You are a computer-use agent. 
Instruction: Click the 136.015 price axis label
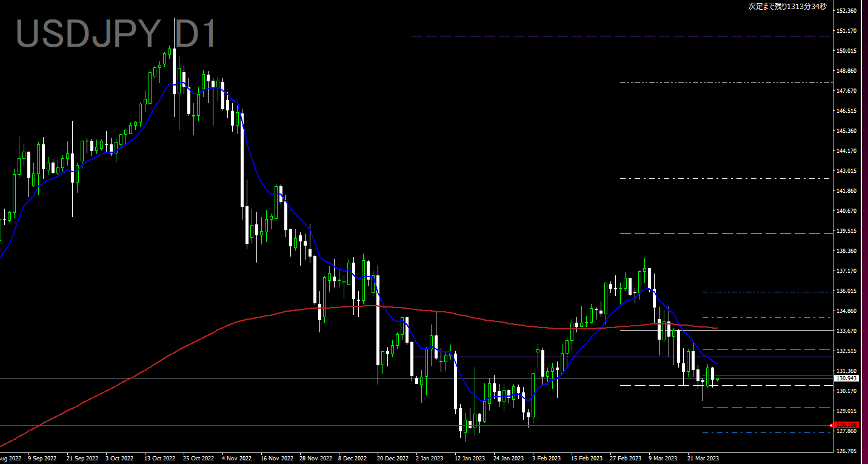click(x=846, y=291)
